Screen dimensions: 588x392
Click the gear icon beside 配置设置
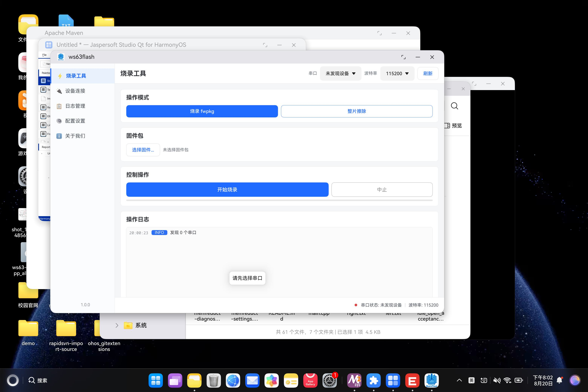[59, 121]
